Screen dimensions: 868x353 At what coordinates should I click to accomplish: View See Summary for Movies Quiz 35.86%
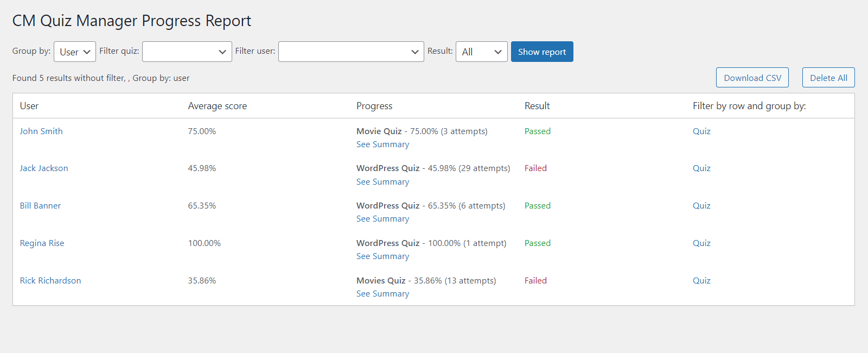pyautogui.click(x=382, y=294)
